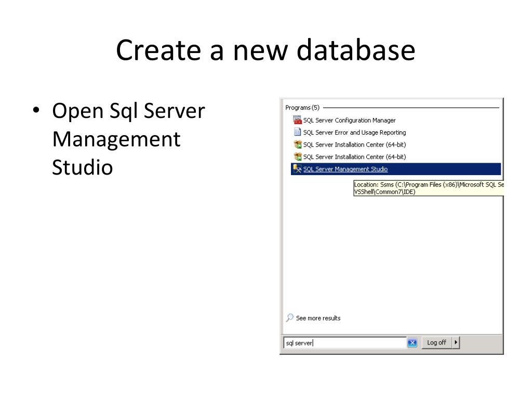Click the search box containing sql server
Image resolution: width=532 pixels, height=399 pixels.
click(x=345, y=343)
